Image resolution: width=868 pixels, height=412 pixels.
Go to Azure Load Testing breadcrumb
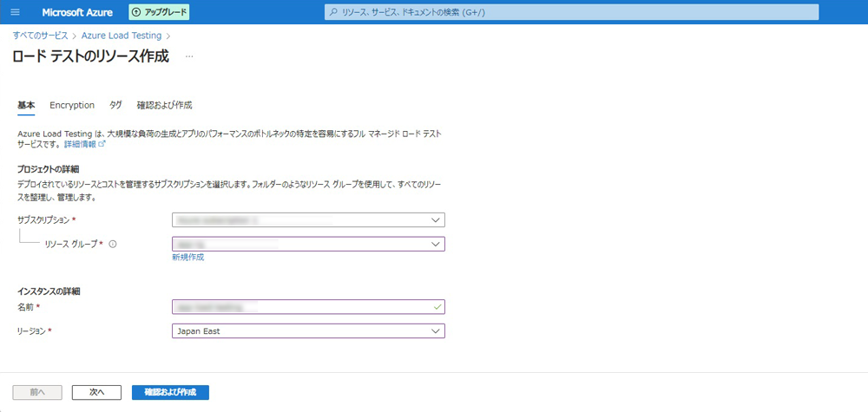122,36
